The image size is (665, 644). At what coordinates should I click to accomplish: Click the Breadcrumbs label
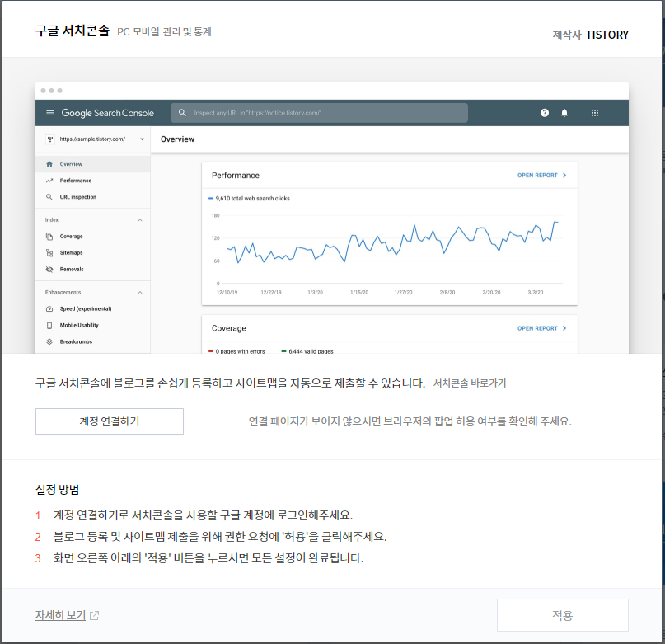click(x=76, y=341)
